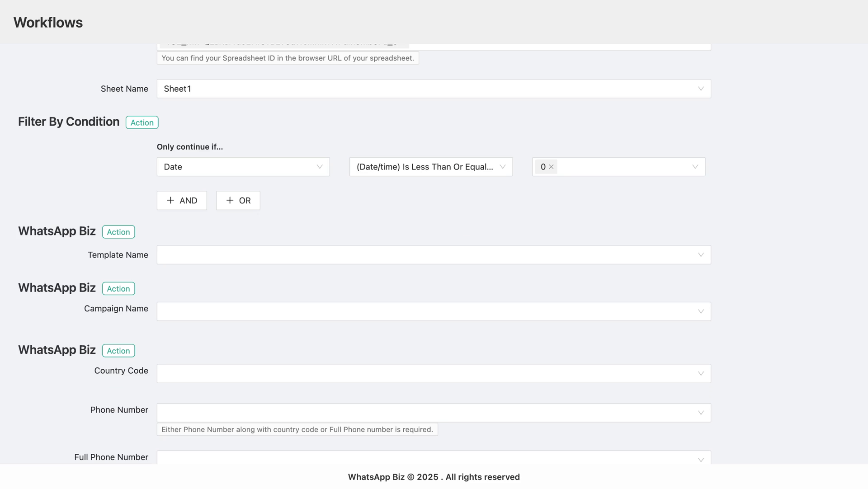Click the chevron on the Country Code field
This screenshot has height=489, width=868.
tap(701, 373)
